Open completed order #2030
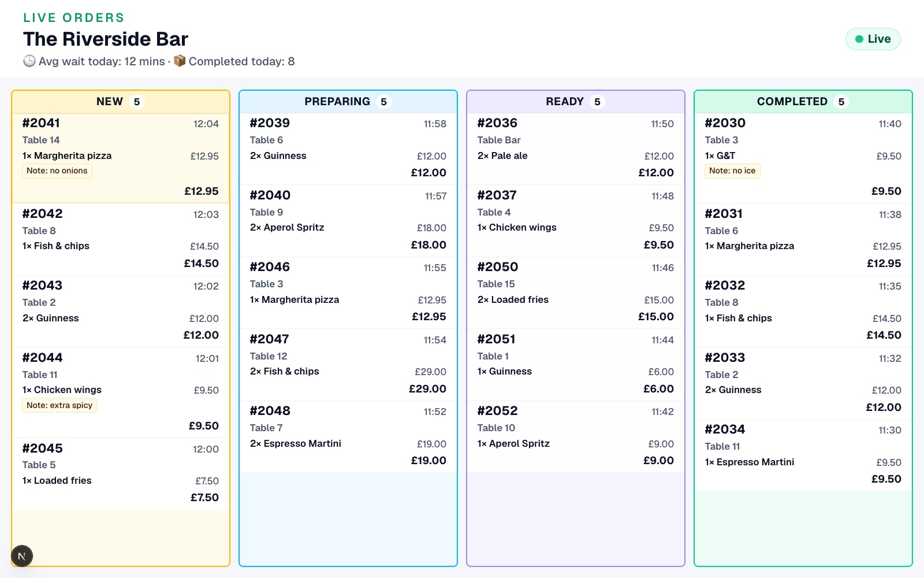This screenshot has width=924, height=578. (803, 158)
